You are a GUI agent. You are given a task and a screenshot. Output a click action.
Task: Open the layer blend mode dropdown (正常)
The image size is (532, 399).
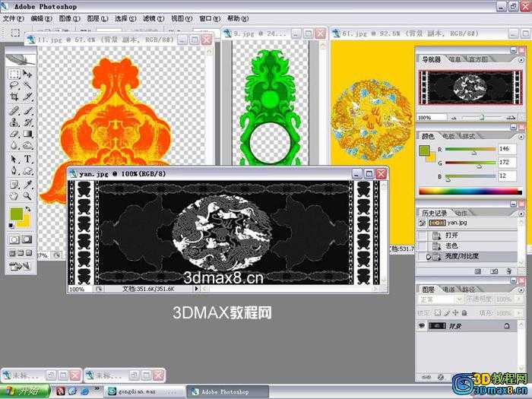(440, 299)
